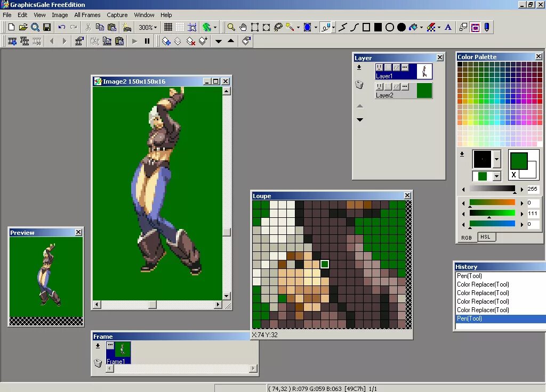Click the Save floppy disk icon

click(x=47, y=27)
